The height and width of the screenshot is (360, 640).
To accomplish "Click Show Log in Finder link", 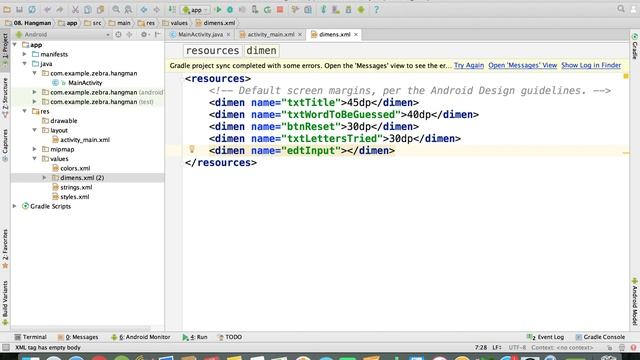I will [x=591, y=65].
